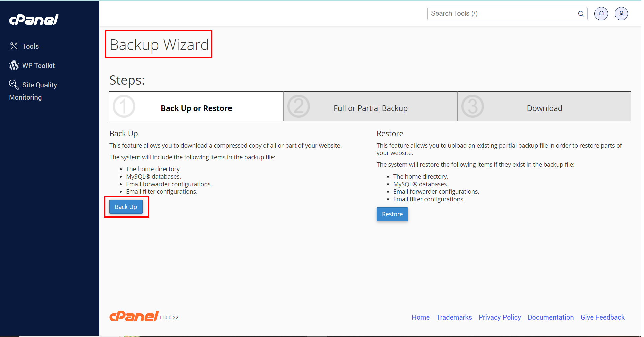The height and width of the screenshot is (337, 644).
Task: Focus the Search Tools input field
Action: tap(502, 14)
